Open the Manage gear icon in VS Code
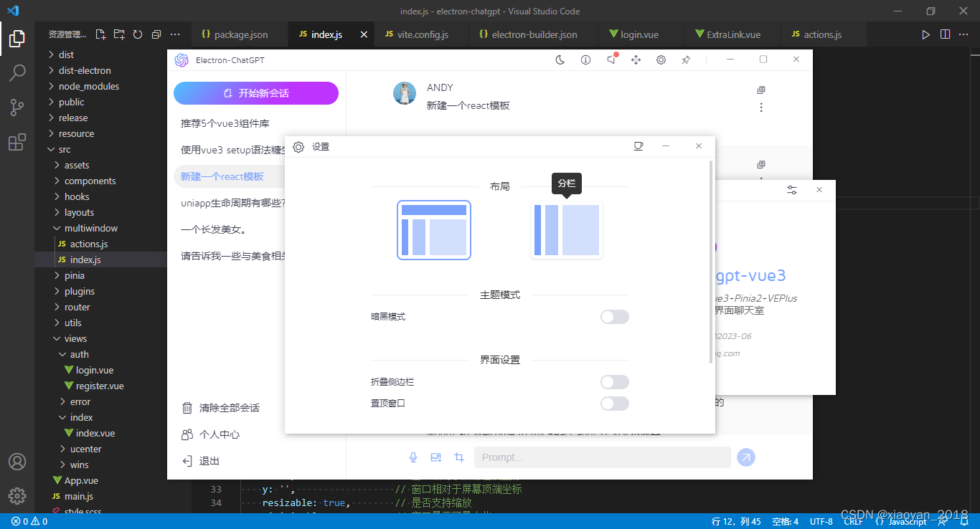This screenshot has height=529, width=980. tap(17, 495)
